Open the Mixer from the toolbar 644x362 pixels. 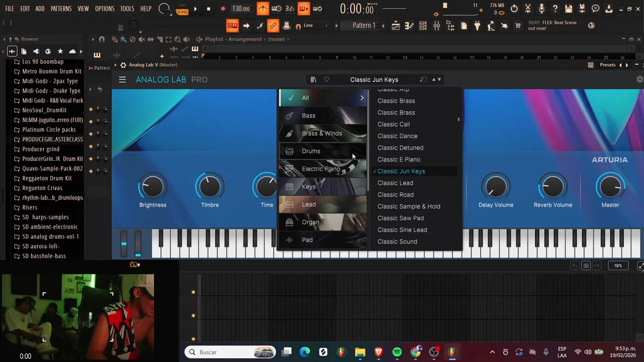click(437, 26)
